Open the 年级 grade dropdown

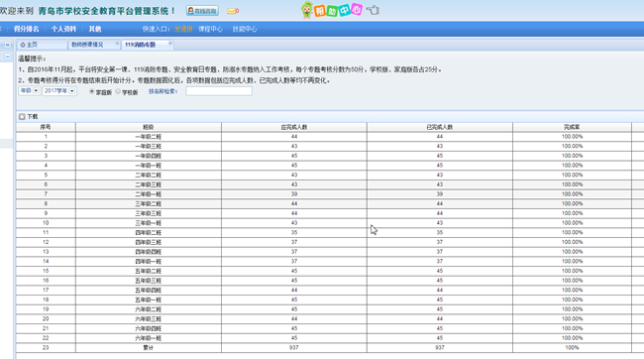pos(29,91)
